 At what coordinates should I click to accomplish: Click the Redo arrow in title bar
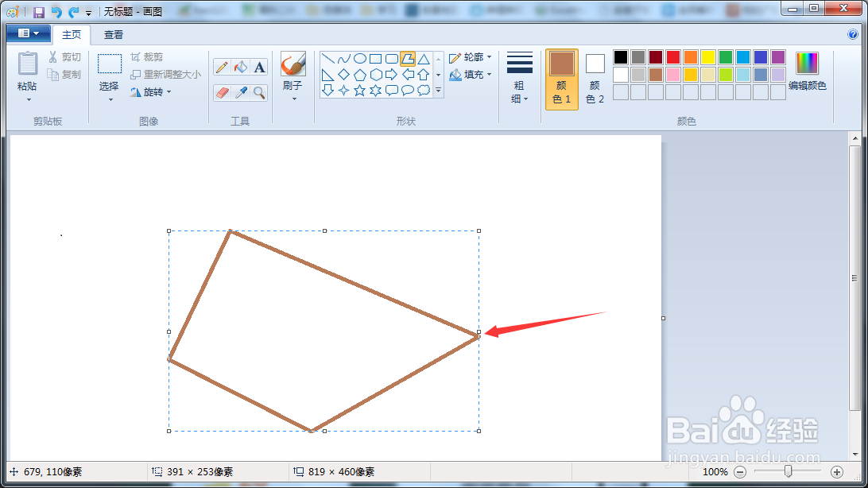coord(73,12)
